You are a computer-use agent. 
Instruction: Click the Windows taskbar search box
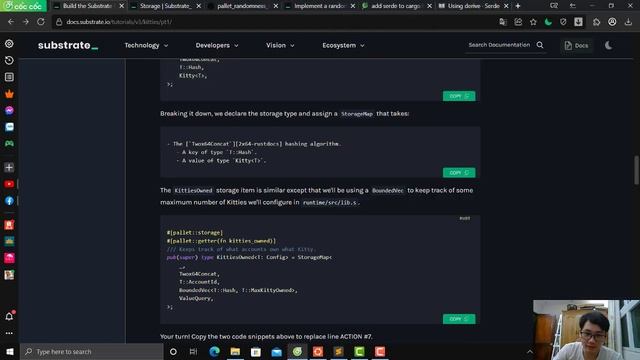[x=92, y=351]
